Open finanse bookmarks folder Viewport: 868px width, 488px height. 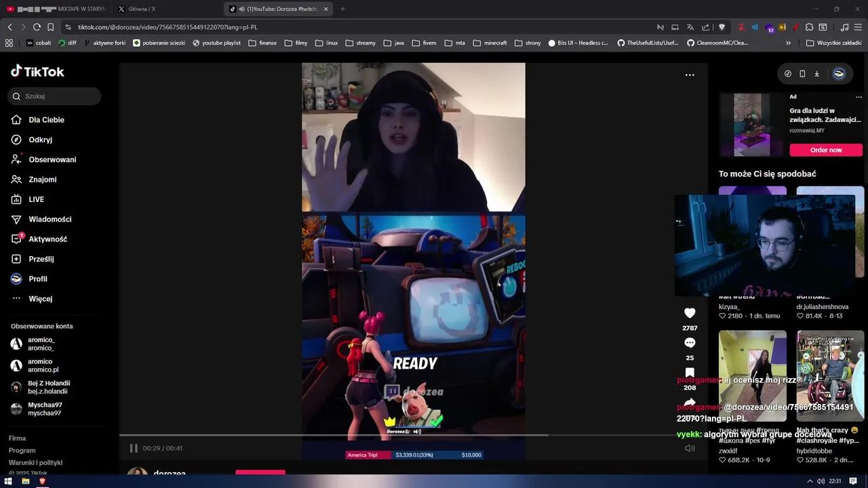click(262, 43)
